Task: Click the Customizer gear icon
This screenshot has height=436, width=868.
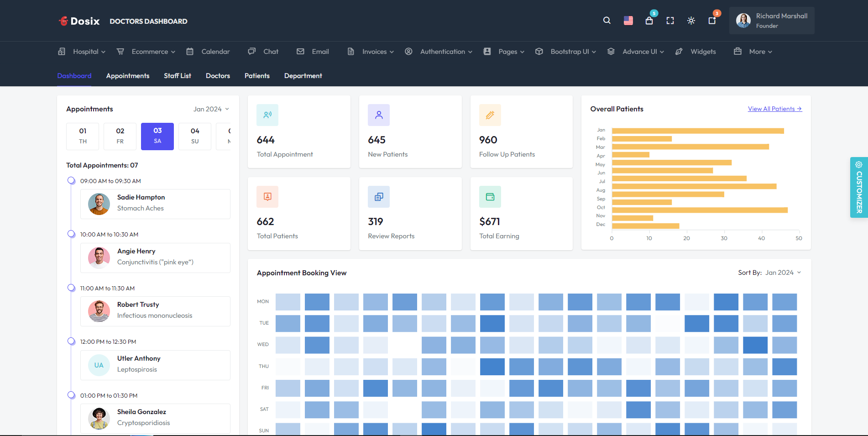Action: tap(859, 165)
